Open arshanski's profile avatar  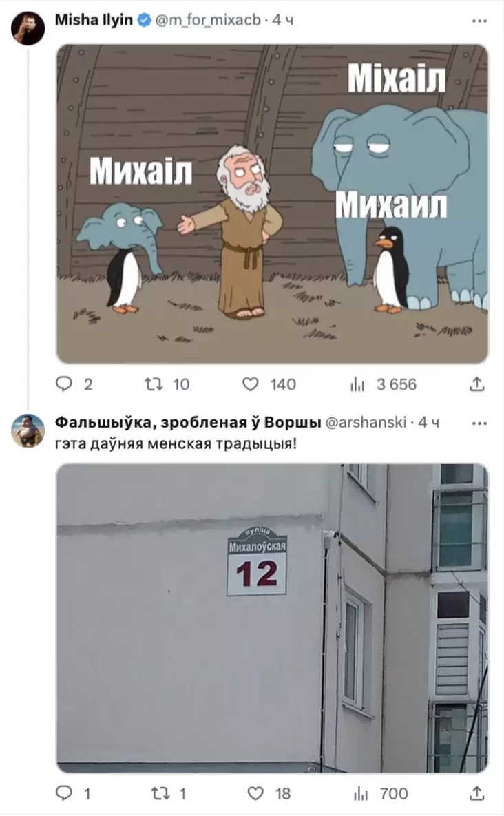(28, 430)
